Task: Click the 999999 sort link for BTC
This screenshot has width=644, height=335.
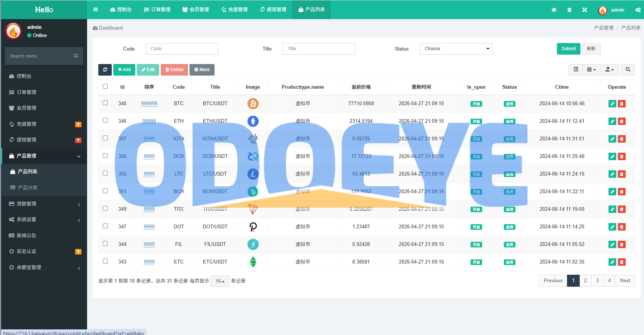Action: pos(149,104)
